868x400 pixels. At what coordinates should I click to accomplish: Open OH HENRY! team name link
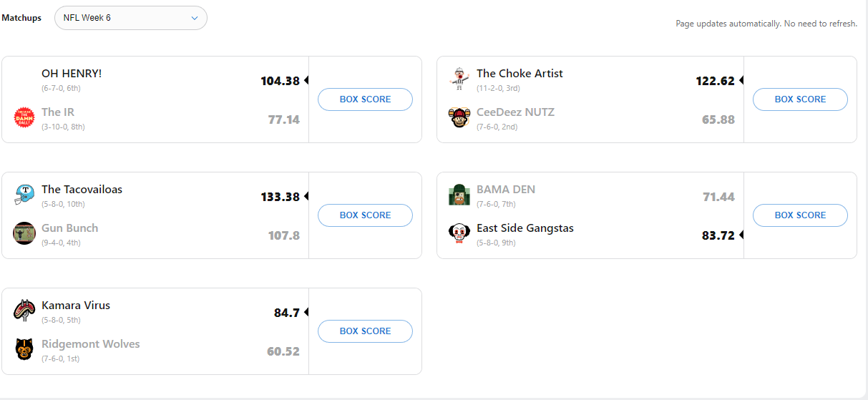(72, 74)
